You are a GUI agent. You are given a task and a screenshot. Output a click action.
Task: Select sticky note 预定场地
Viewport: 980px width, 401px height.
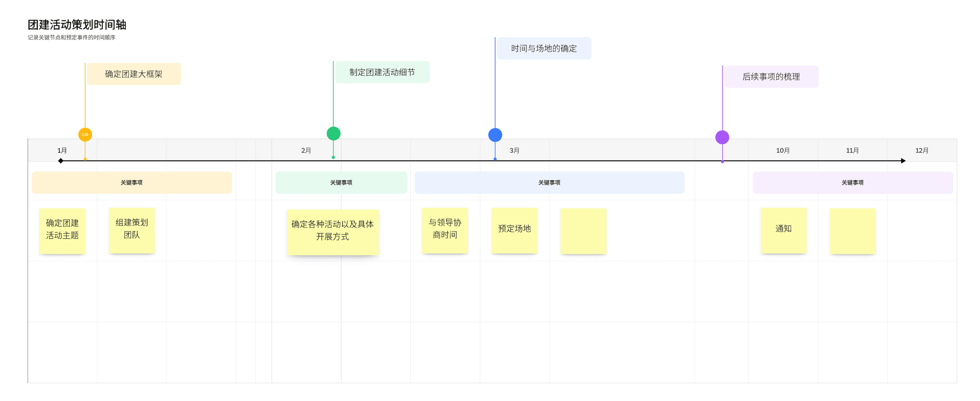515,230
